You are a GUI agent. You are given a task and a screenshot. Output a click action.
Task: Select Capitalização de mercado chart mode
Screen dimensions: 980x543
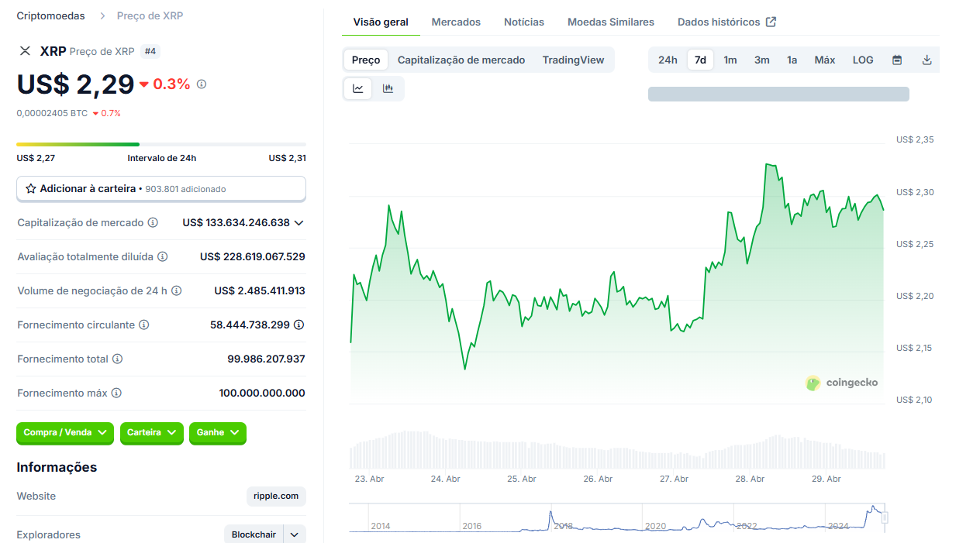[461, 60]
